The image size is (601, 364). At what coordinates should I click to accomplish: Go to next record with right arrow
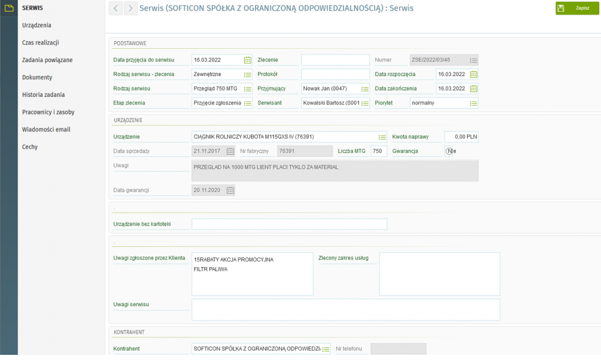pyautogui.click(x=130, y=8)
